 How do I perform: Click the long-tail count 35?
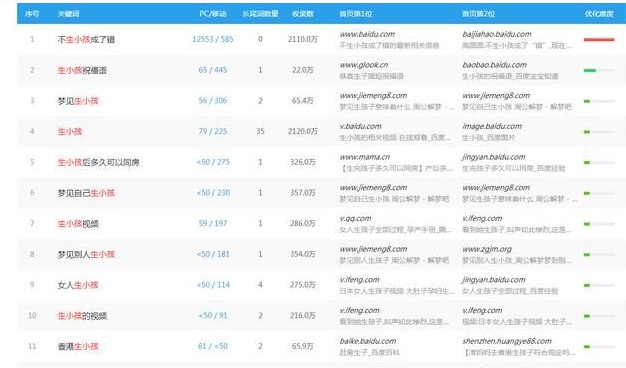(260, 131)
